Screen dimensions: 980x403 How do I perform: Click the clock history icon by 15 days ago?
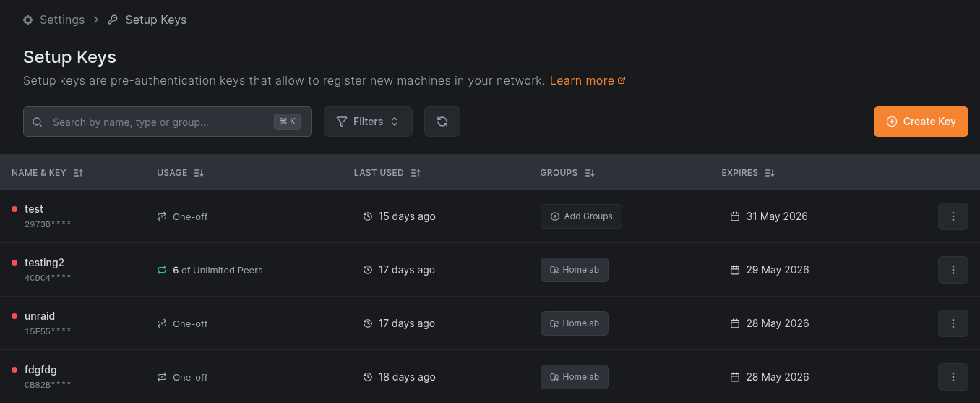tap(368, 216)
